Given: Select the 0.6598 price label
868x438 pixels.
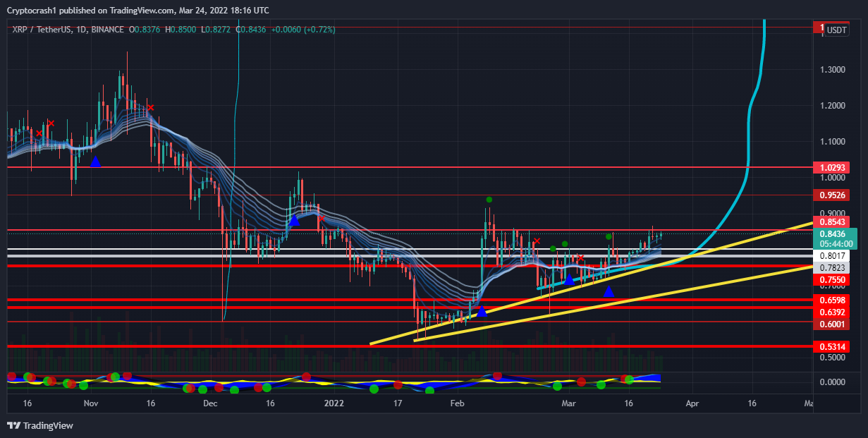Looking at the screenshot, I should pos(832,300).
